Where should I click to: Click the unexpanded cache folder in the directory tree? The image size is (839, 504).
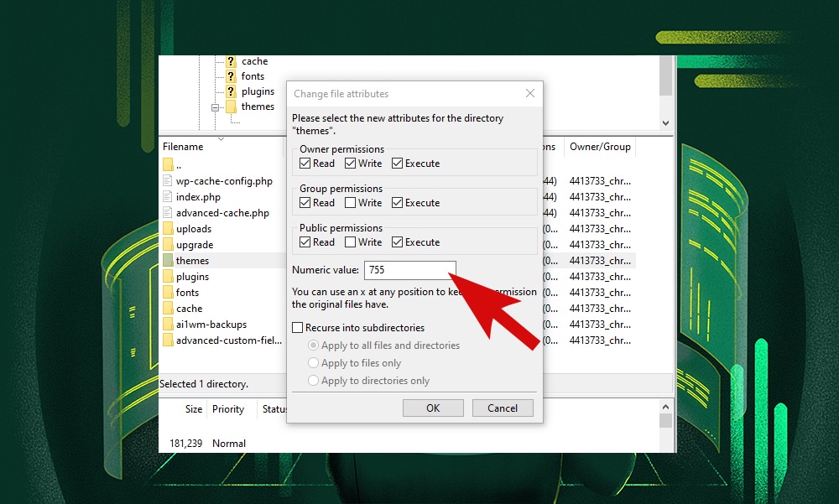coord(253,60)
